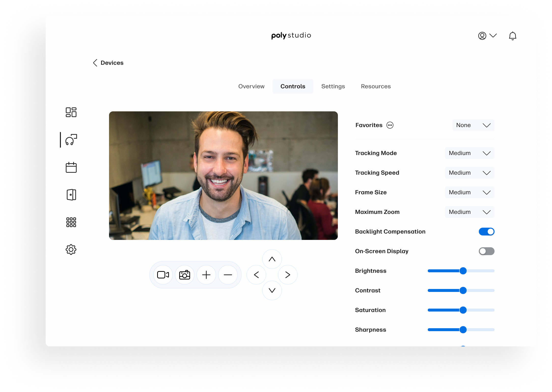Capture a snapshot with camera icon

pyautogui.click(x=184, y=275)
